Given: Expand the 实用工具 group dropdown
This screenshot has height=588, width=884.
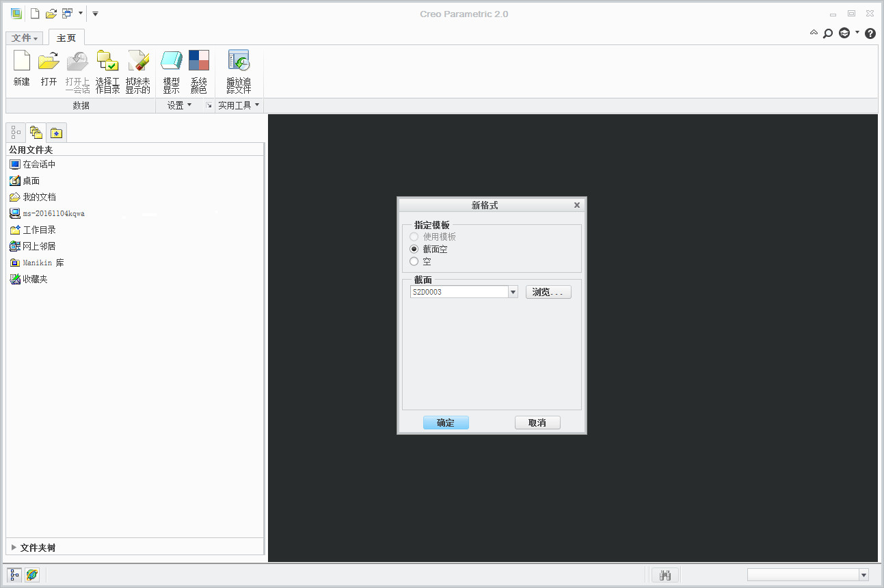Looking at the screenshot, I should pyautogui.click(x=239, y=105).
